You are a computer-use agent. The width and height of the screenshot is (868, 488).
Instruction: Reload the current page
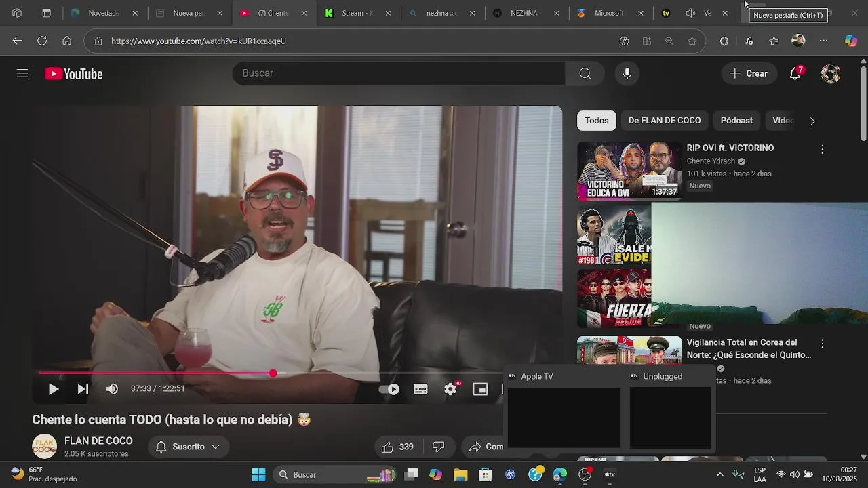click(42, 41)
